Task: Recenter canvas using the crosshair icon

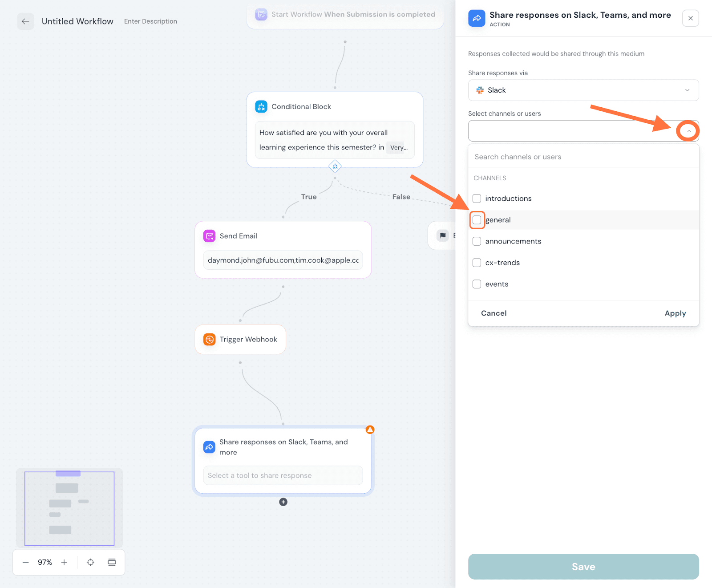Action: coord(90,563)
